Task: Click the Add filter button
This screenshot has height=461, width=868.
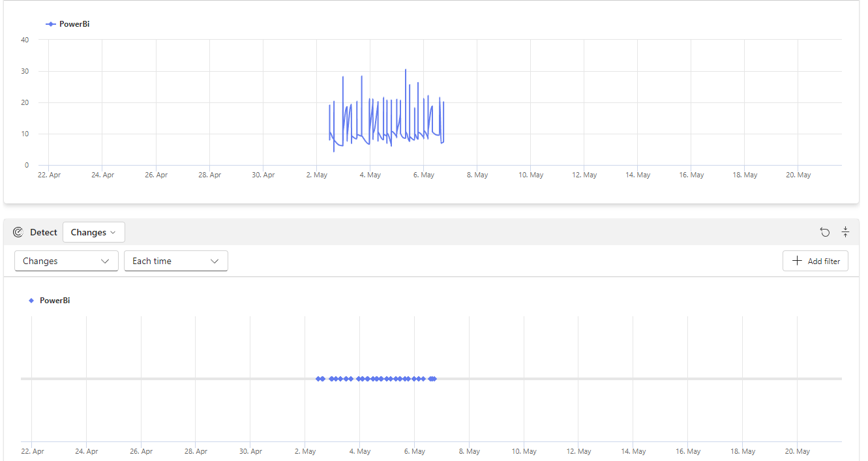Action: [x=815, y=261]
